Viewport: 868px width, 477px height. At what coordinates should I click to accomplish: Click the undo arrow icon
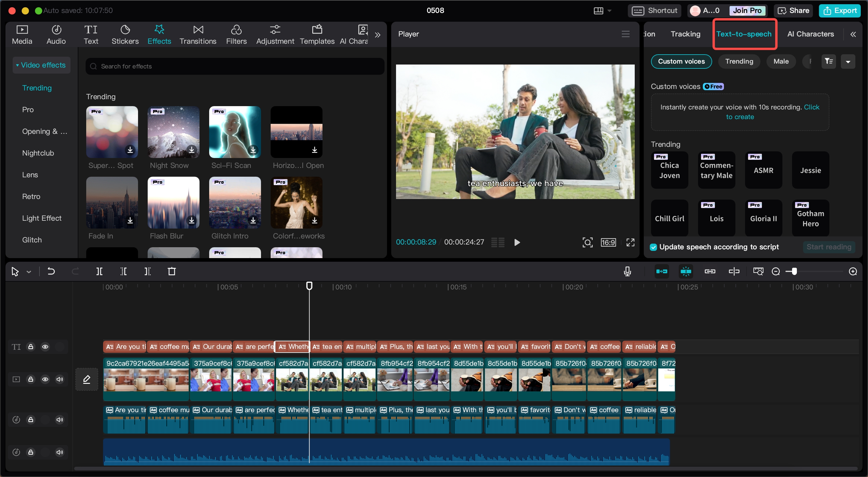pos(51,271)
